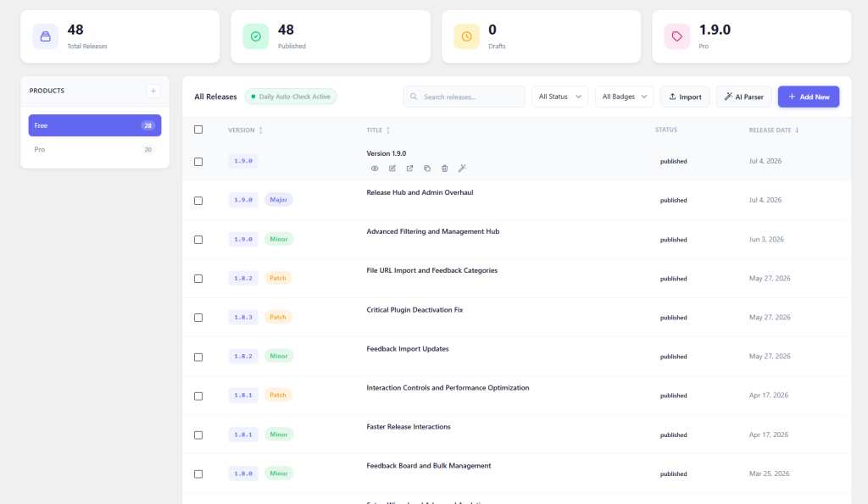Screen dimensions: 868x504
Task: Click the plus icon in Products panel
Action: [153, 91]
